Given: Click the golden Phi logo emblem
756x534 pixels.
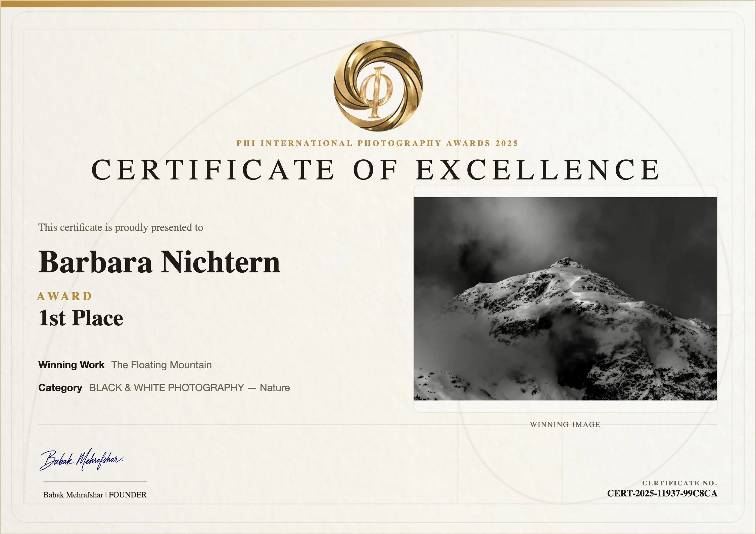Looking at the screenshot, I should [378, 86].
